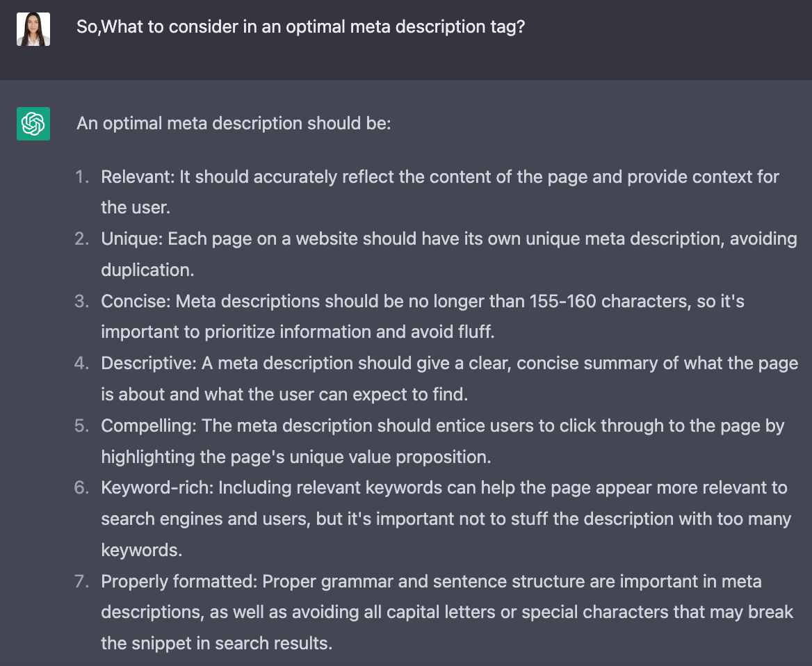Click the user question about meta description tag
Image resolution: width=812 pixels, height=666 pixels.
pos(300,27)
